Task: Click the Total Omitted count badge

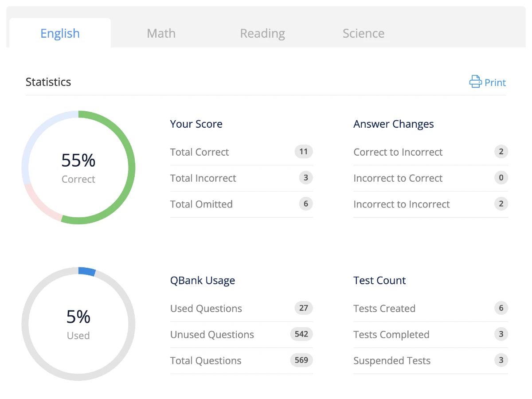Action: (306, 204)
